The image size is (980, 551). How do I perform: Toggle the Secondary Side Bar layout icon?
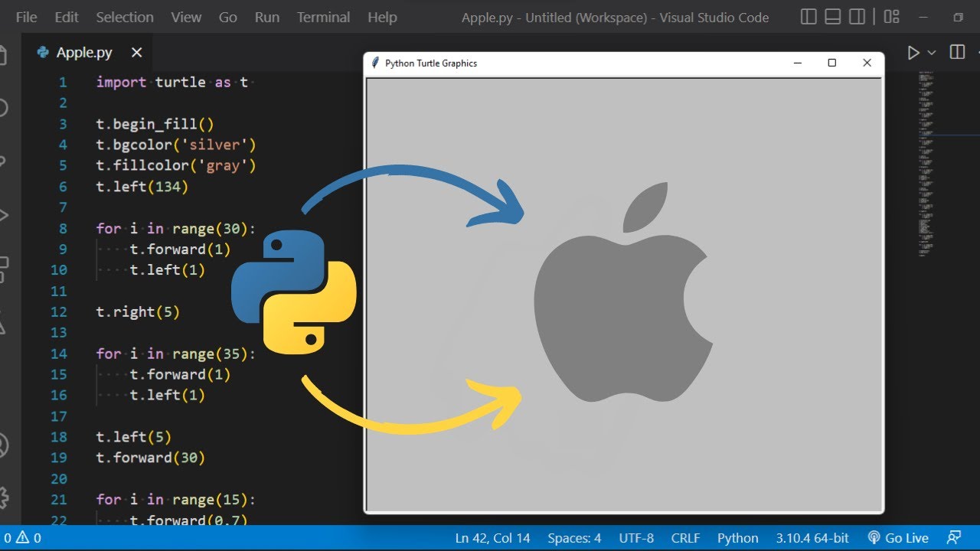(858, 17)
